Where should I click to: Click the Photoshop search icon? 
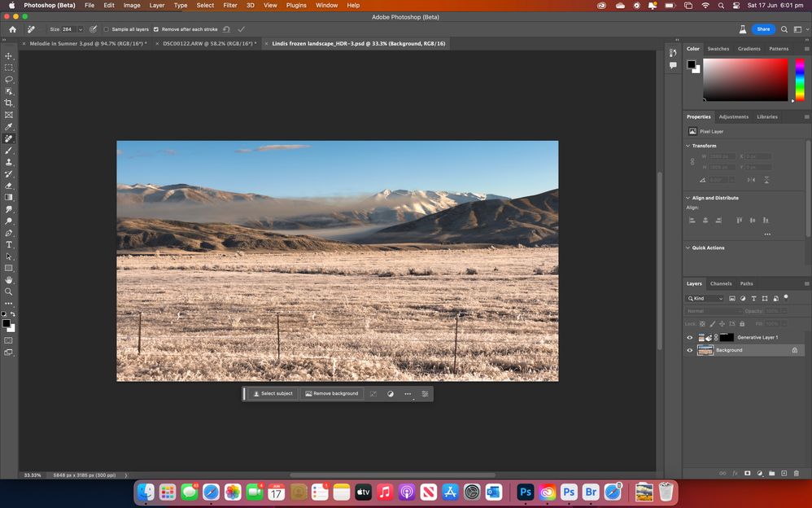tap(784, 29)
